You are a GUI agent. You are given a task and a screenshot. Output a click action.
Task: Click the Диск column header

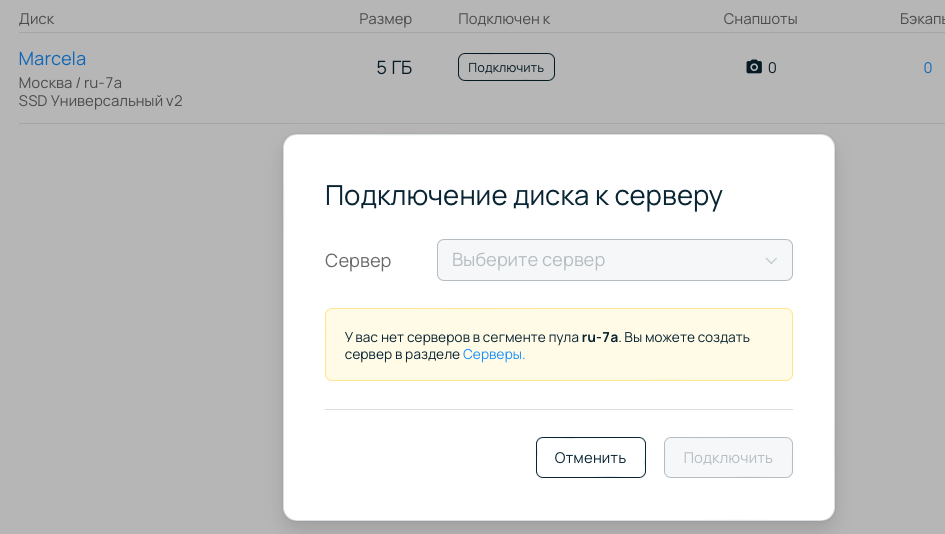coord(36,19)
